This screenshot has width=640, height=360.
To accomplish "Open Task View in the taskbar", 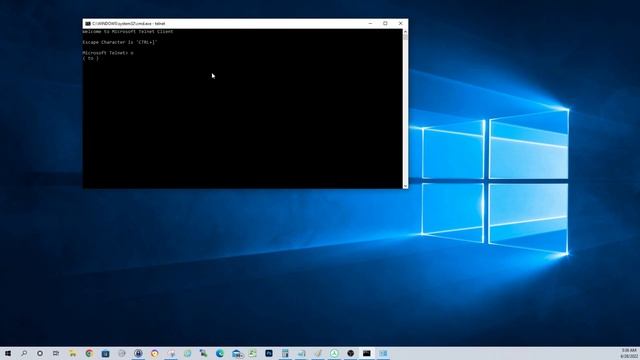I will pyautogui.click(x=56, y=353).
